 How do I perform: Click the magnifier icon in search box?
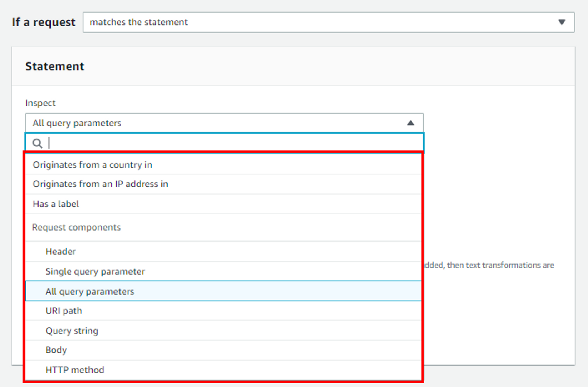click(37, 144)
